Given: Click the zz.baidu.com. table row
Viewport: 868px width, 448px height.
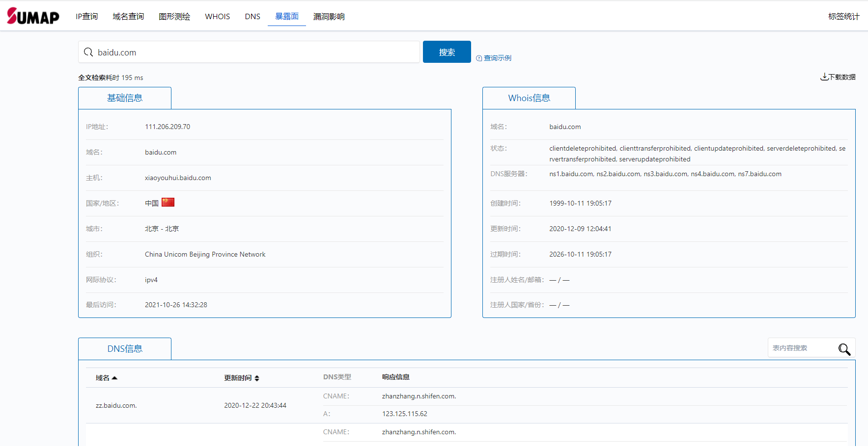Looking at the screenshot, I should (x=467, y=405).
